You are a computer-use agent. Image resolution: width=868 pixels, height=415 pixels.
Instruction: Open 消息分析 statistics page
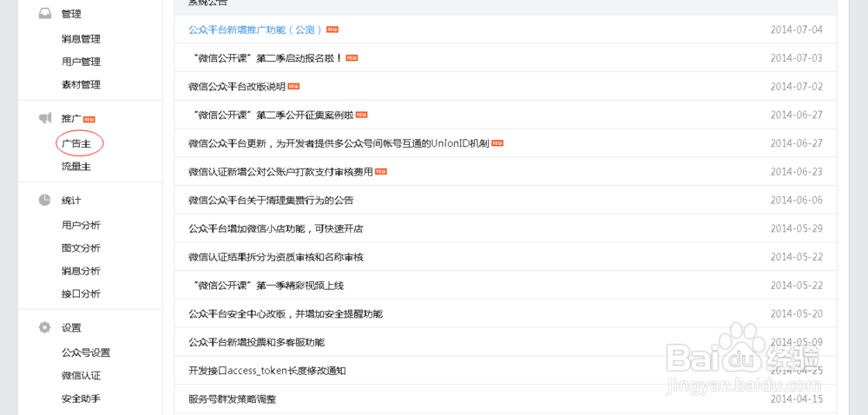81,271
